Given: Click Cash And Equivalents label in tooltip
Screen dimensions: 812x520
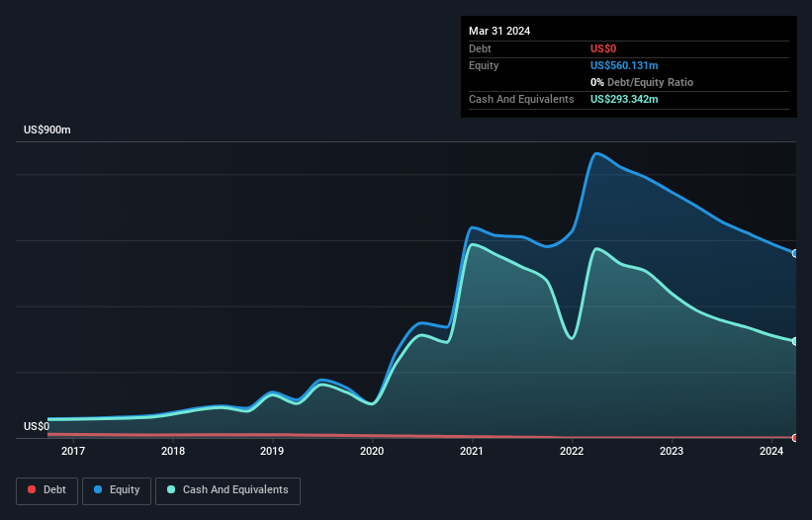Looking at the screenshot, I should 521,99.
